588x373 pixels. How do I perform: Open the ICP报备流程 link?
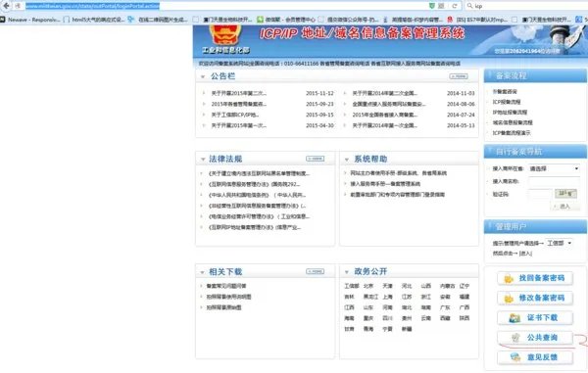click(x=507, y=102)
